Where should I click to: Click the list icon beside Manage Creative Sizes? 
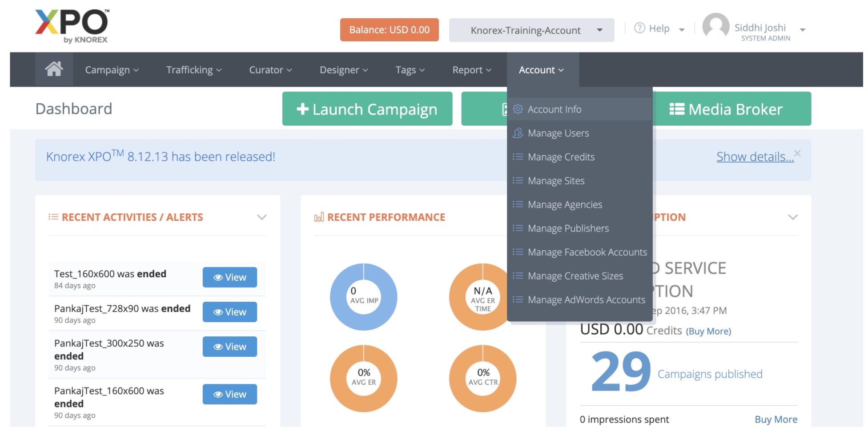[518, 275]
